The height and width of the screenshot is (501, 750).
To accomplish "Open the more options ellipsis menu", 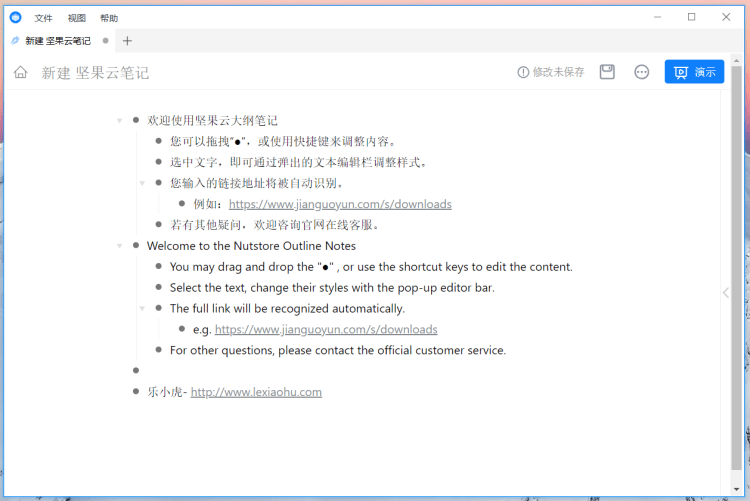I will point(641,72).
